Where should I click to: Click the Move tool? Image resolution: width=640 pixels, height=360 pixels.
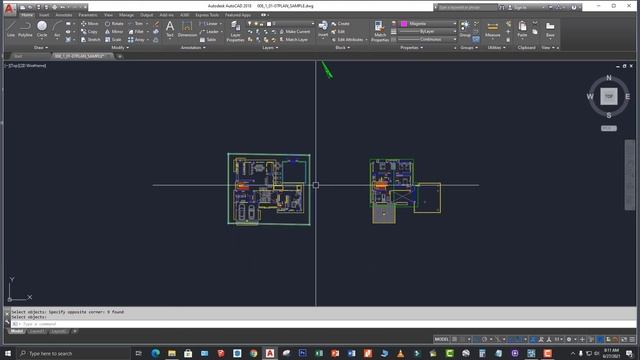click(89, 24)
